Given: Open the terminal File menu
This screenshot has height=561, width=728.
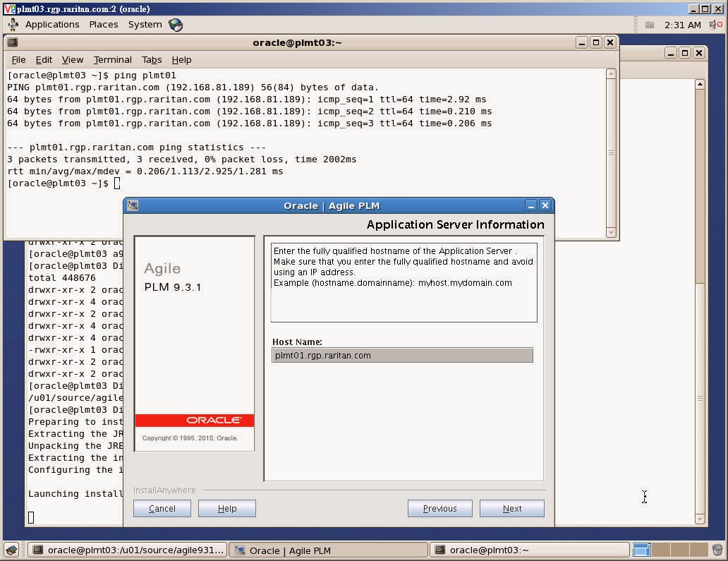Looking at the screenshot, I should 18,60.
